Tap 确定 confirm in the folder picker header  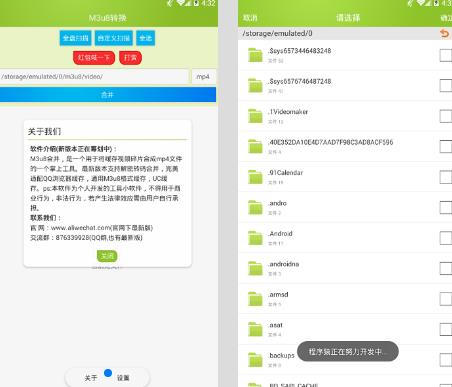[446, 18]
